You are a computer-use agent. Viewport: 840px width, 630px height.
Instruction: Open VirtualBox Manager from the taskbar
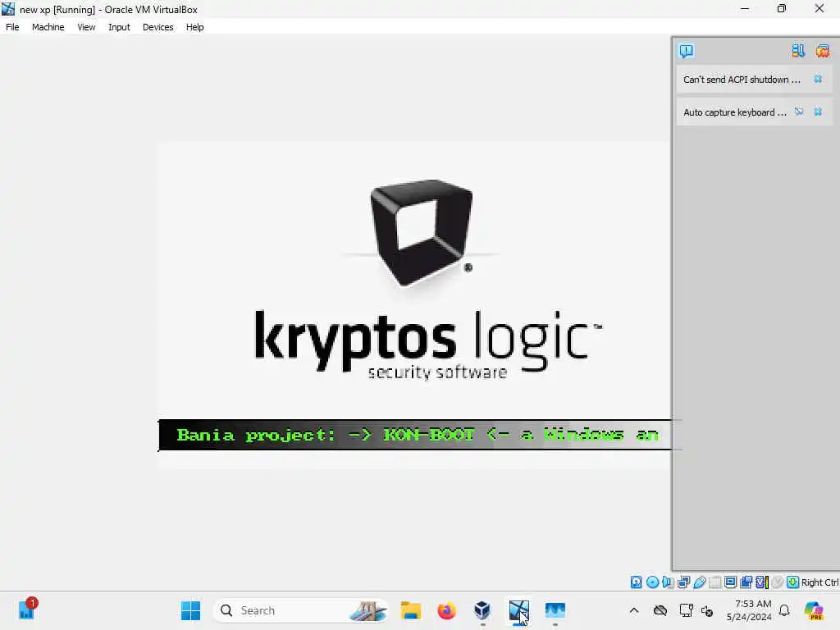[482, 610]
